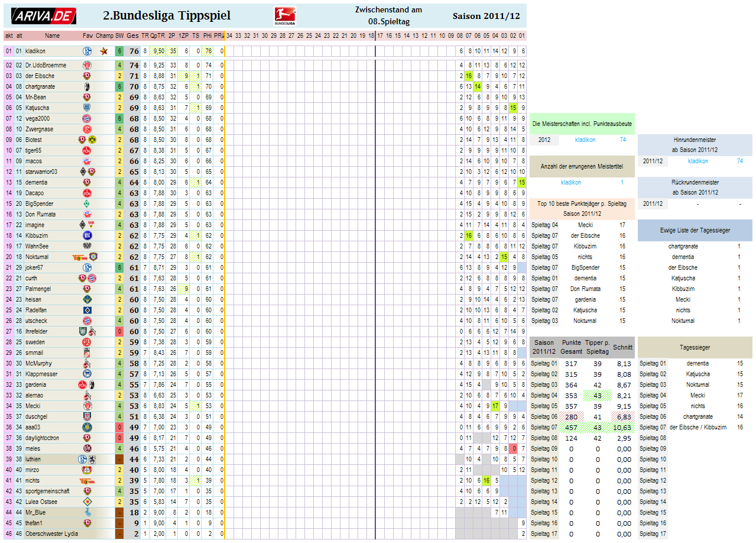Click chartgranate's Freiburg club logo
756x543 pixels.
pos(87,87)
